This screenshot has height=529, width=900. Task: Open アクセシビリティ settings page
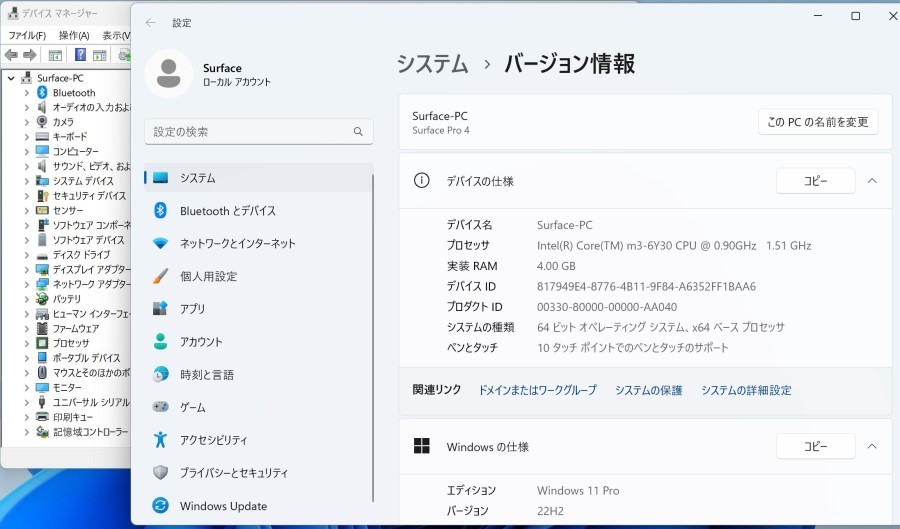point(258,440)
